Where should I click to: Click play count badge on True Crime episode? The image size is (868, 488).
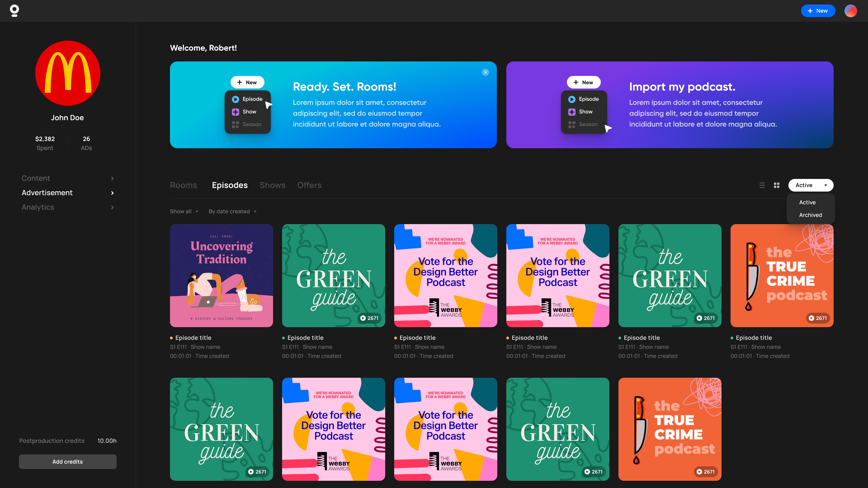(x=818, y=318)
